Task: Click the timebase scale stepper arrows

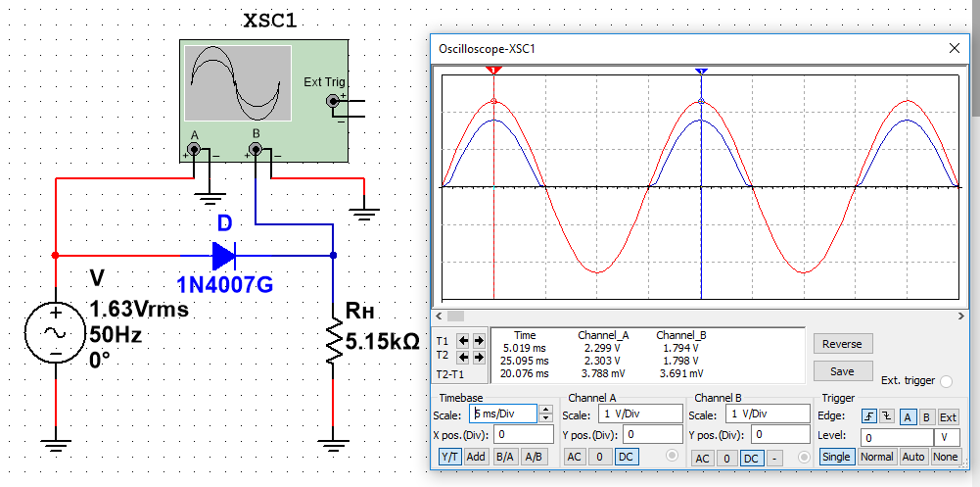Action: (545, 414)
